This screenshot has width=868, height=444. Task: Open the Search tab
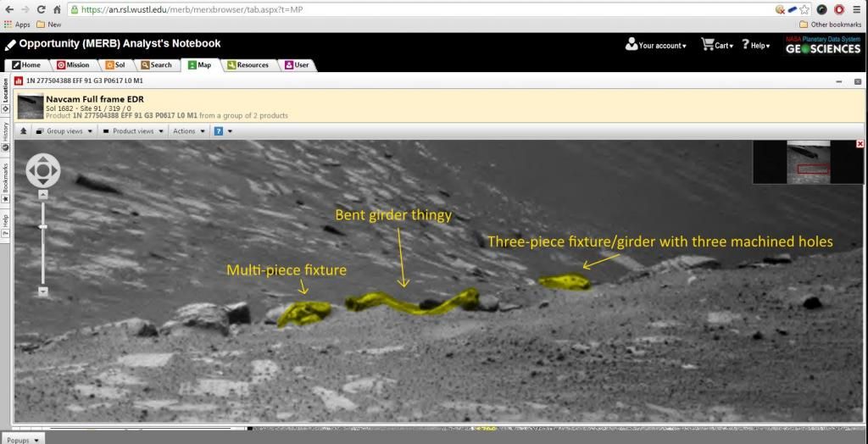click(157, 65)
